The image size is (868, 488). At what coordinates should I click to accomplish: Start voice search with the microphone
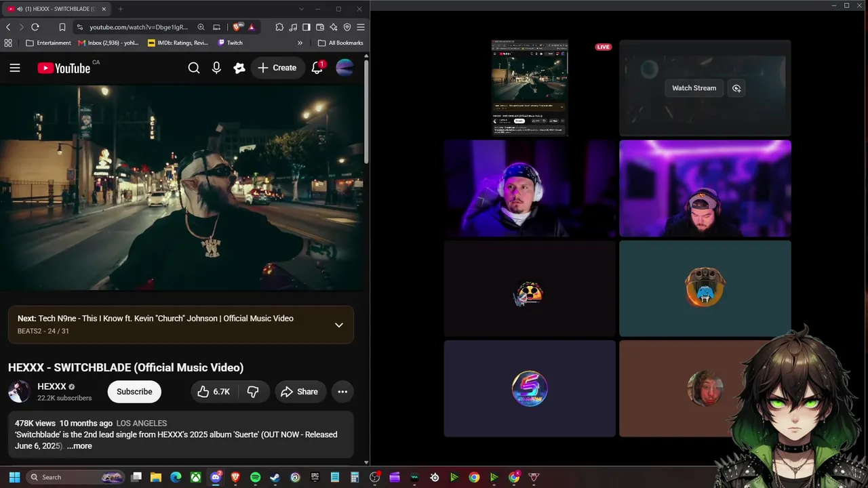(x=216, y=68)
